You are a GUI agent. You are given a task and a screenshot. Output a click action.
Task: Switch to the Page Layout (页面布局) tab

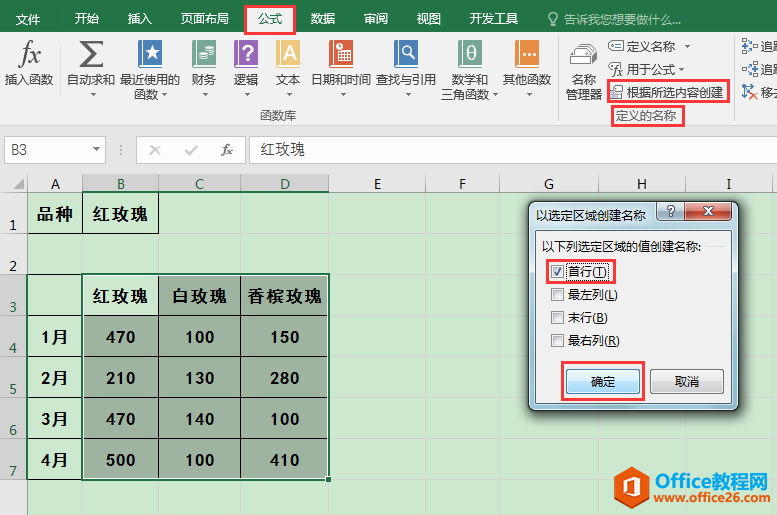[205, 19]
